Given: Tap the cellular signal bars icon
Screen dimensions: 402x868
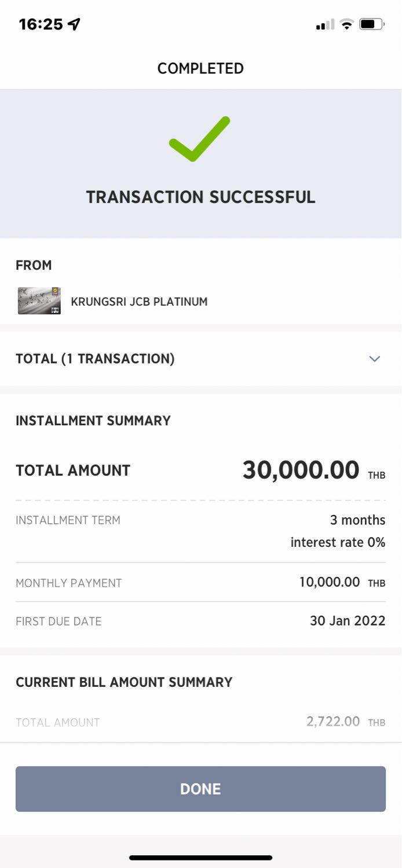Looking at the screenshot, I should click(x=326, y=24).
